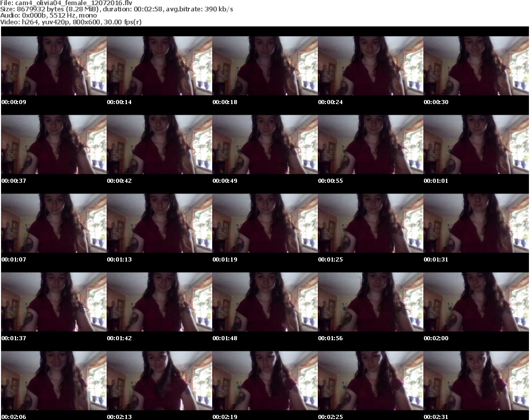The width and height of the screenshot is (530, 420).
Task: Open the thumbnail above 00:02:13
Action: [159, 381]
